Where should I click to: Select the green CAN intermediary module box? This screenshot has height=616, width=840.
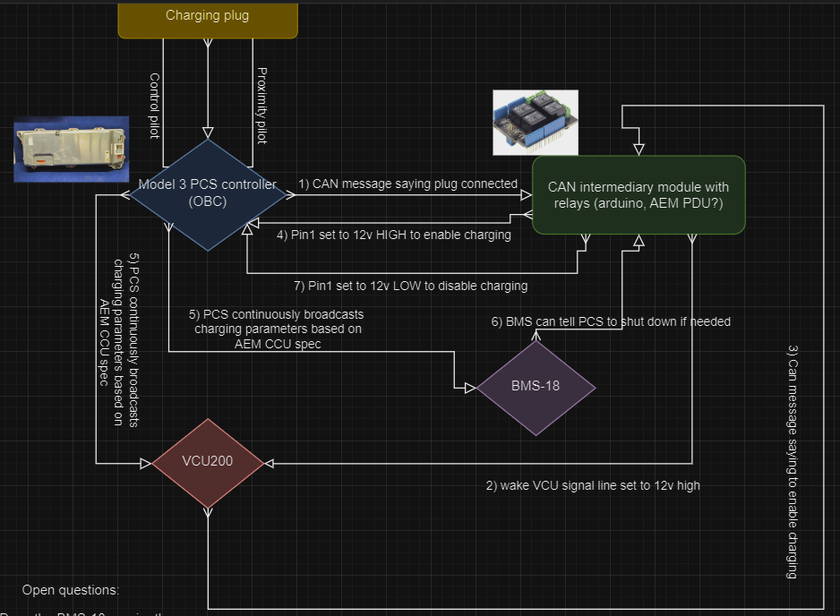639,194
